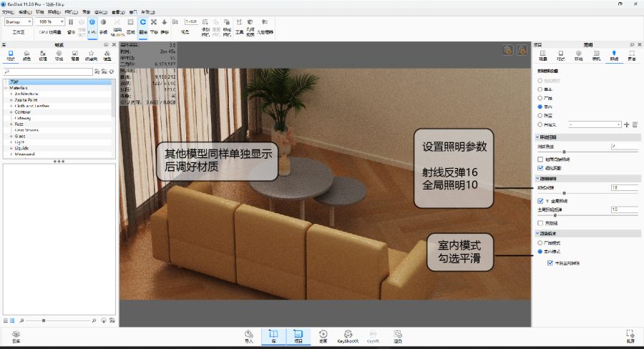This screenshot has width=644, height=349.
Task: Click the Import icon in bottom toolbar
Action: pos(249,335)
